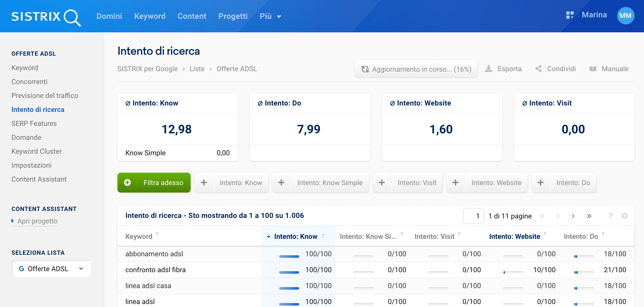Click the Keyword column help question mark
Screen dimensions: 644x307
coord(157,234)
